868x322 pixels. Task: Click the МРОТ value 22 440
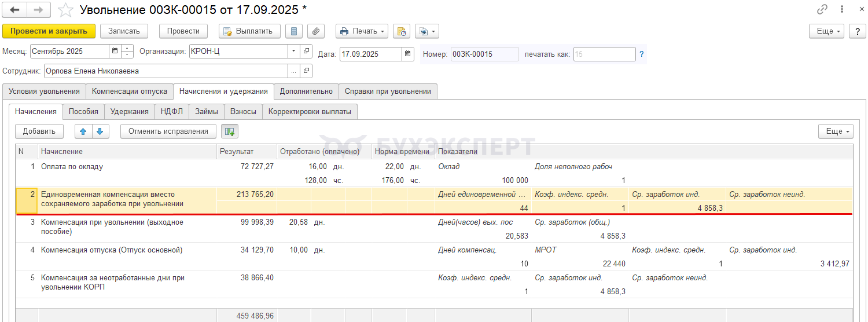[613, 264]
